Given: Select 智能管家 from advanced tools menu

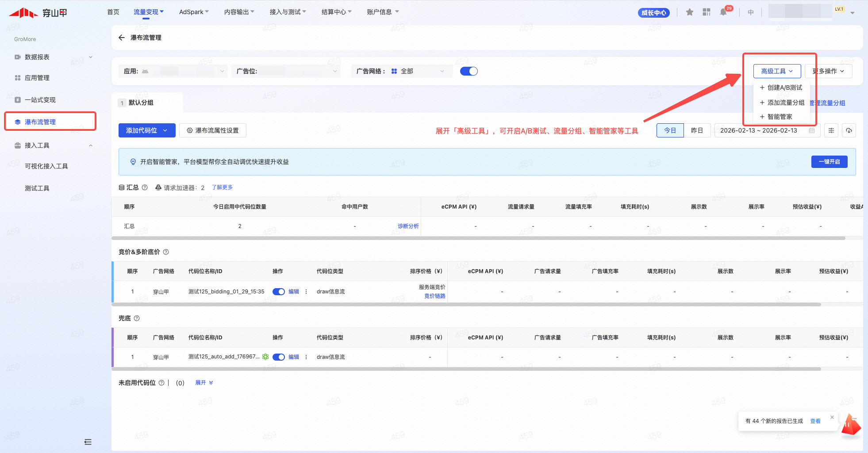Looking at the screenshot, I should click(780, 117).
